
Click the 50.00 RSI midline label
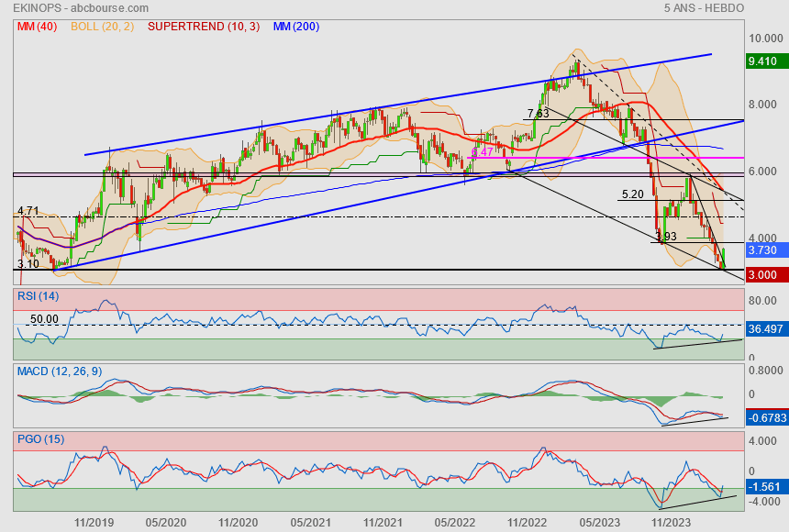pyautogui.click(x=44, y=319)
